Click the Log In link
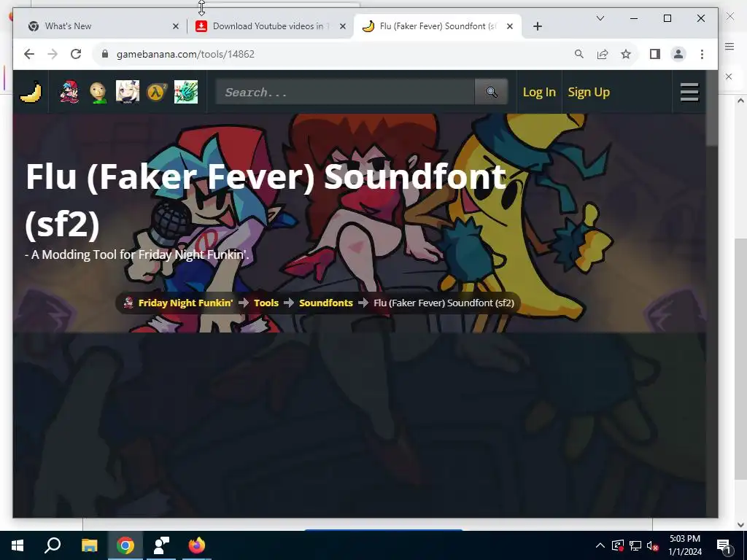This screenshot has height=560, width=747. point(539,92)
